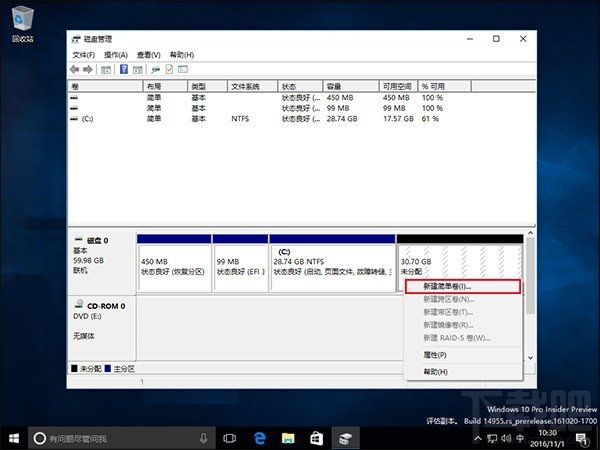
Task: Open the Action Center notification icon
Action: (x=582, y=439)
